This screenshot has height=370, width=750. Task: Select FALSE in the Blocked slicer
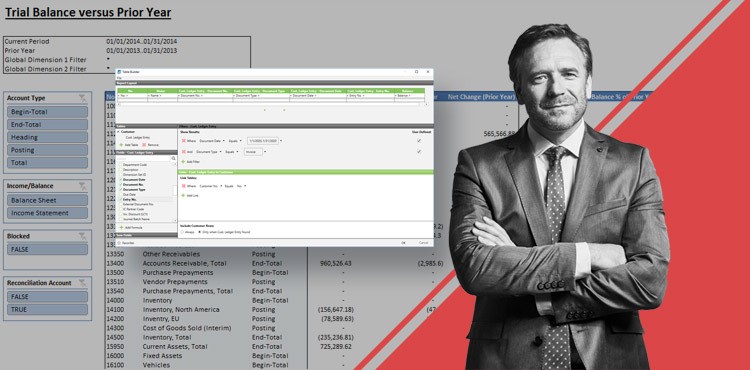click(x=47, y=250)
